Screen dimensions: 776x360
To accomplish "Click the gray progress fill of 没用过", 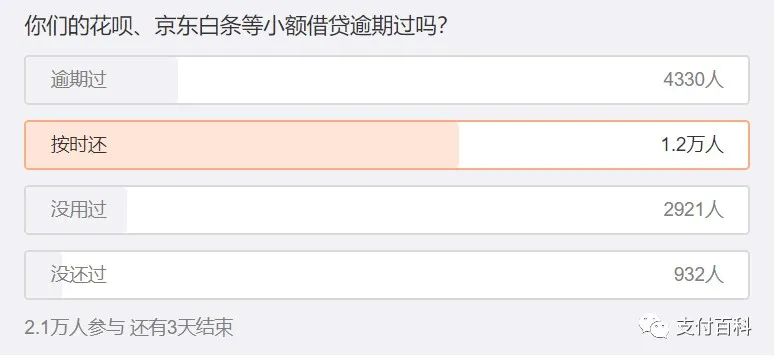I will [76, 210].
